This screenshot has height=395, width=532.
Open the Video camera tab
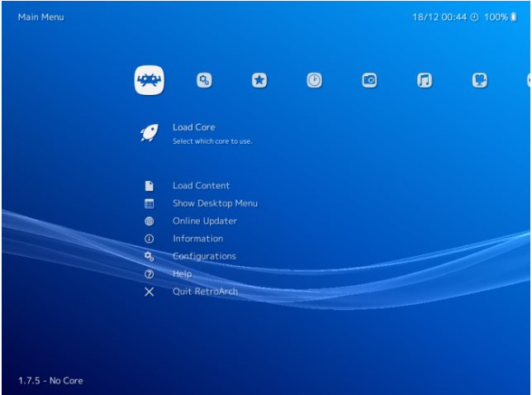pyautogui.click(x=480, y=80)
